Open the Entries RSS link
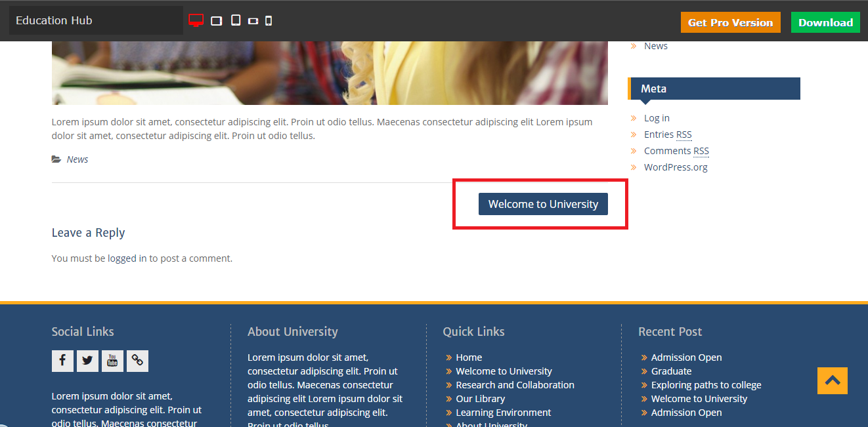The height and width of the screenshot is (427, 868). 668,134
